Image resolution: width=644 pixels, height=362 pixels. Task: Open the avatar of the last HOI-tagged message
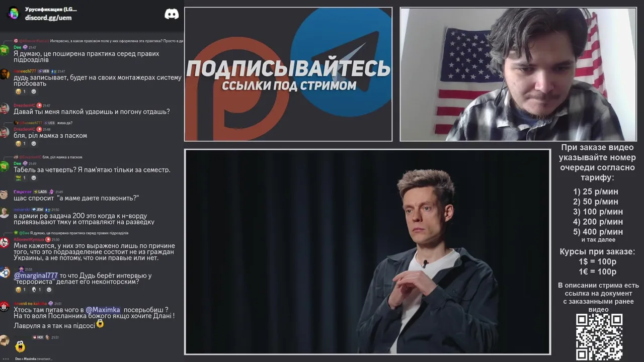click(x=4, y=340)
